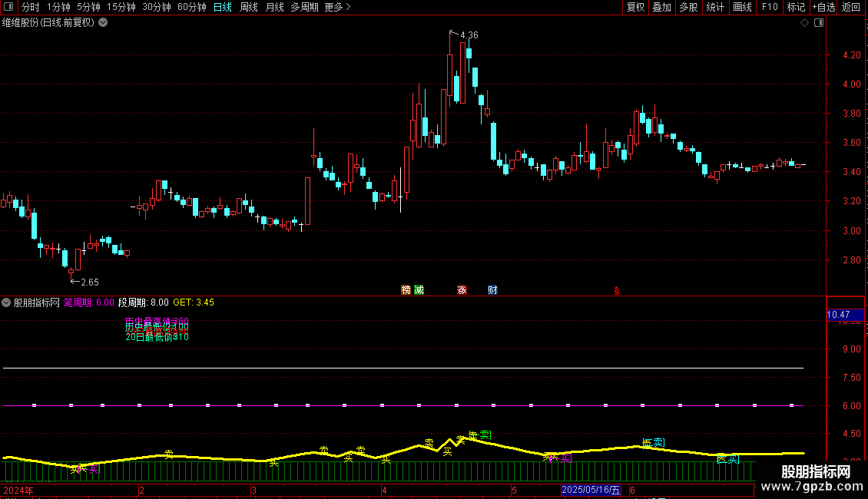Open the 复权 price adjustment menu
The image size is (868, 499).
pos(635,7)
